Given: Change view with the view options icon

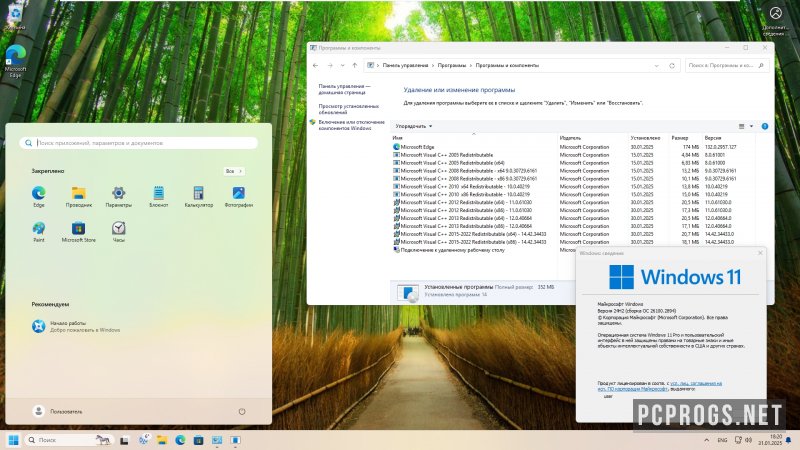Looking at the screenshot, I should click(x=741, y=126).
